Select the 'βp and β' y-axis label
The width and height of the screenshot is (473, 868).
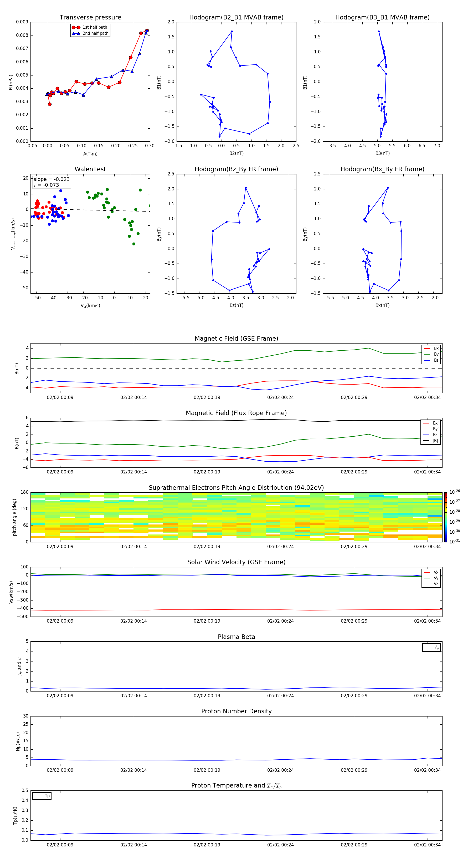19,666
